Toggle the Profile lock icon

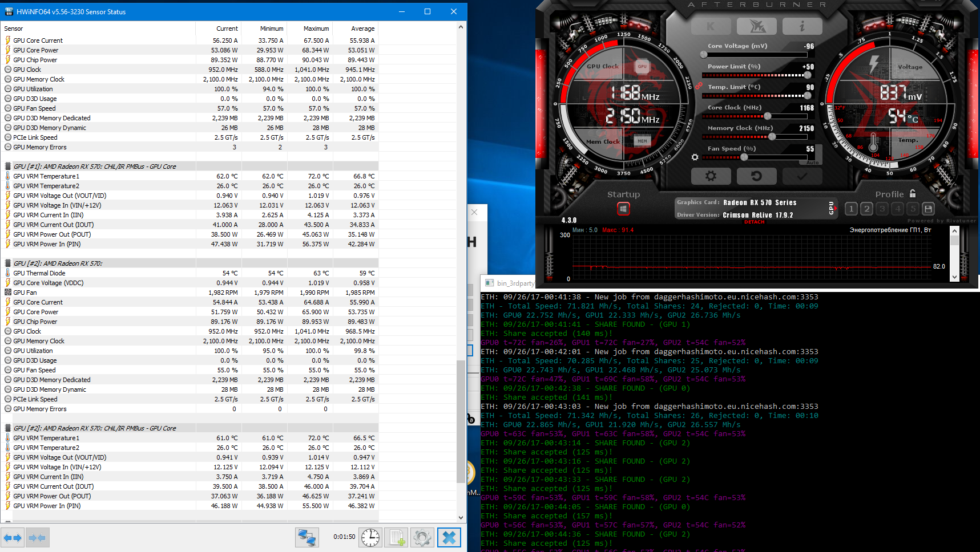(x=913, y=193)
